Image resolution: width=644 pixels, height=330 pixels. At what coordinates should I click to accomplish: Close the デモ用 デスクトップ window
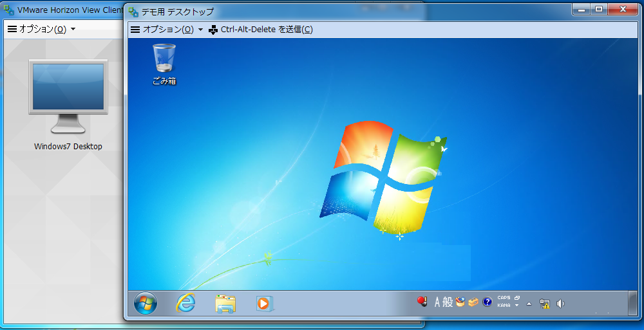point(623,10)
